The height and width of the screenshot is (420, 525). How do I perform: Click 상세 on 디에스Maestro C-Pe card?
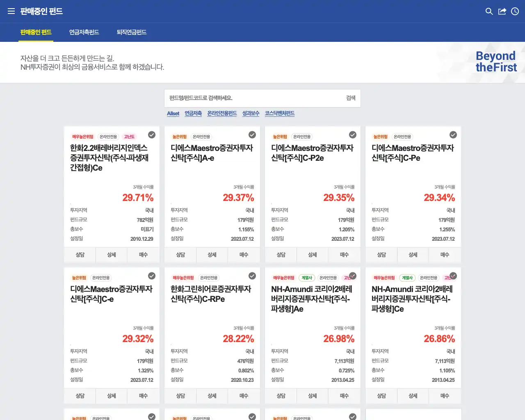pyautogui.click(x=413, y=255)
